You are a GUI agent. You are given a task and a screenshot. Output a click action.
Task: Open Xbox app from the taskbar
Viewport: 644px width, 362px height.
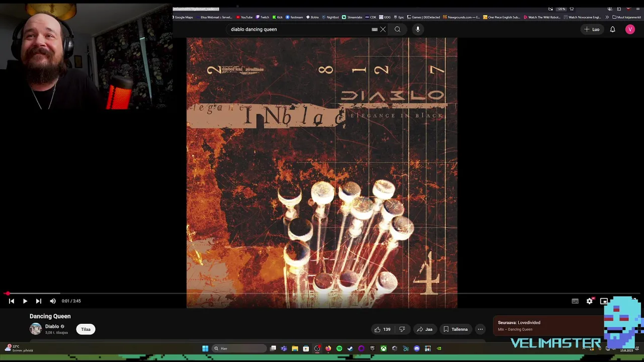383,348
